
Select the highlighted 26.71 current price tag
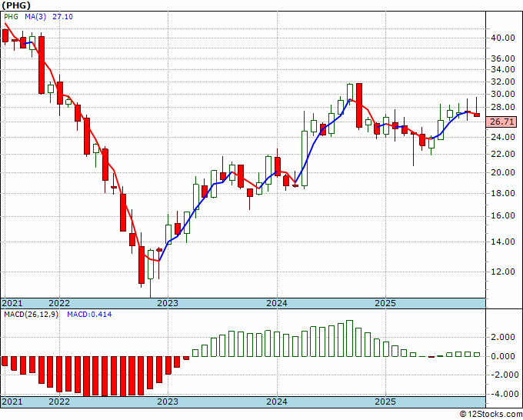(501, 122)
